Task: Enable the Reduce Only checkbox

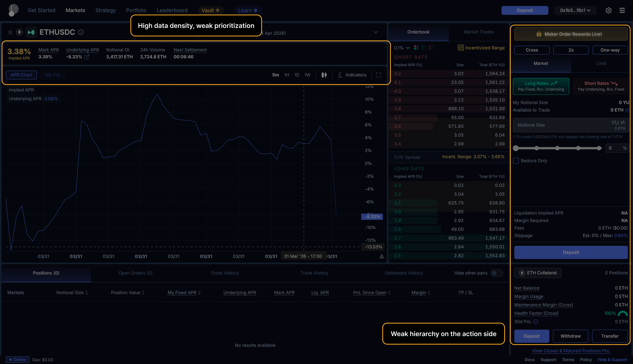Action: coord(516,161)
